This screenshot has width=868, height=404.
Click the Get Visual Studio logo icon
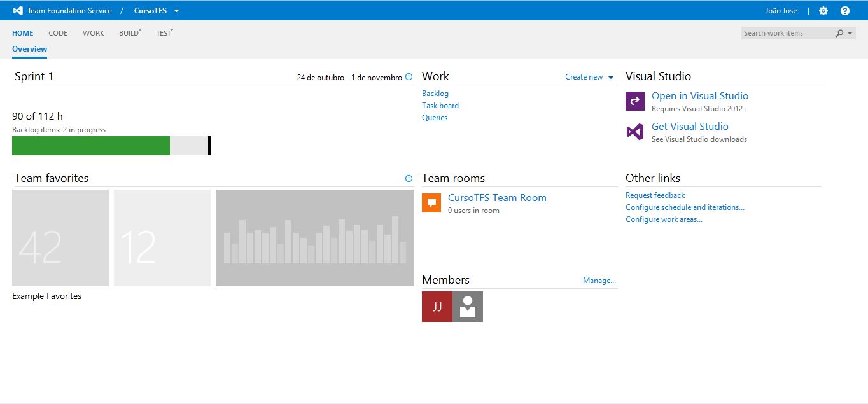coord(635,132)
